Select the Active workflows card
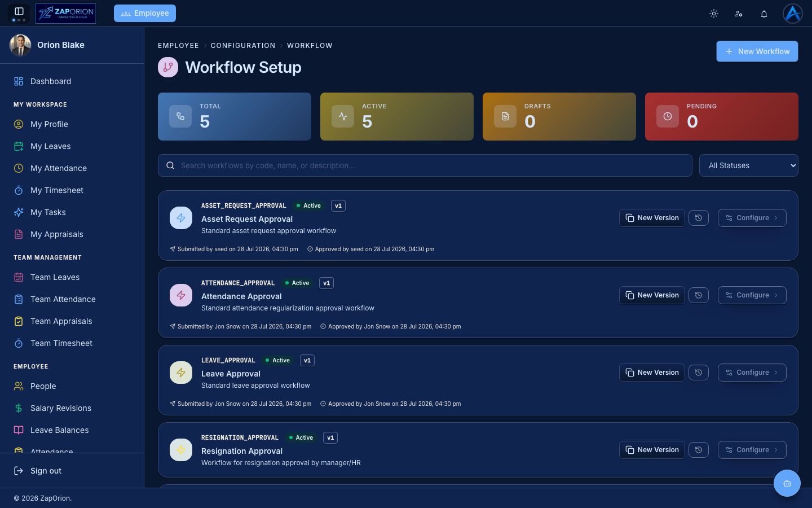812x508 pixels. tap(397, 116)
